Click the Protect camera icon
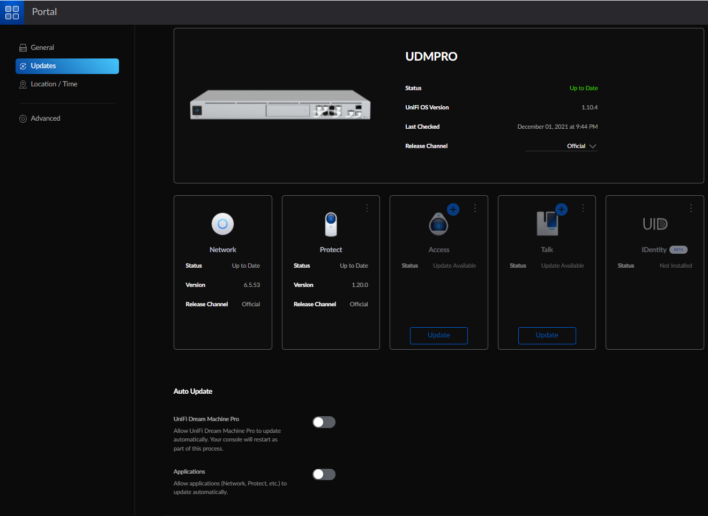Image resolution: width=708 pixels, height=516 pixels. click(x=331, y=224)
